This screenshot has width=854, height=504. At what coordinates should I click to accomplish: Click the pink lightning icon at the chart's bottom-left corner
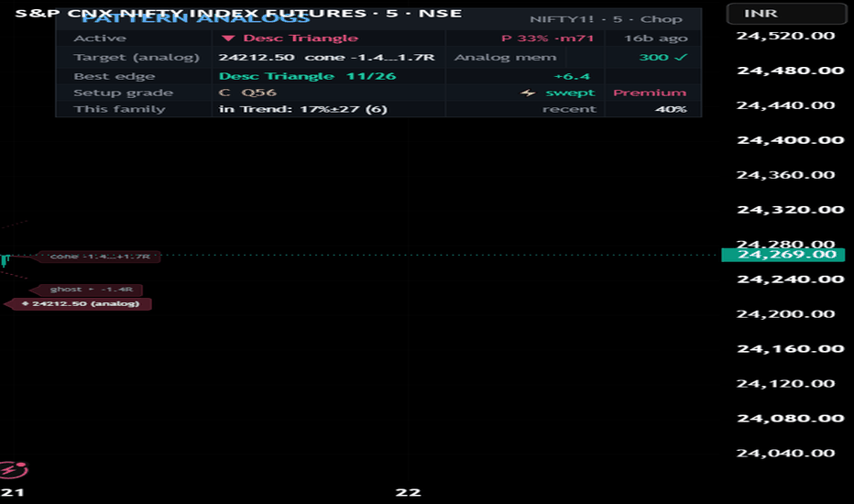tap(14, 470)
